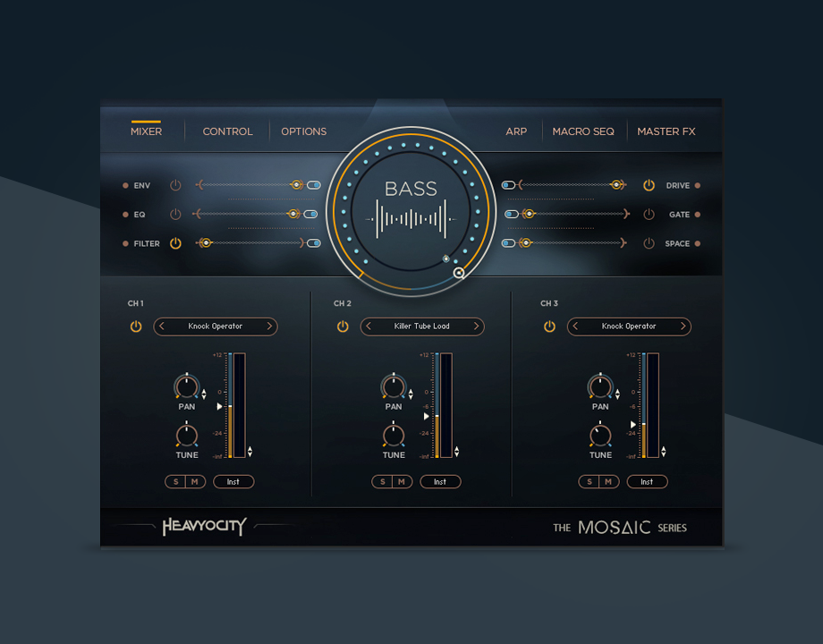Solo channel 1 with S button
The height and width of the screenshot is (644, 823).
(x=175, y=482)
